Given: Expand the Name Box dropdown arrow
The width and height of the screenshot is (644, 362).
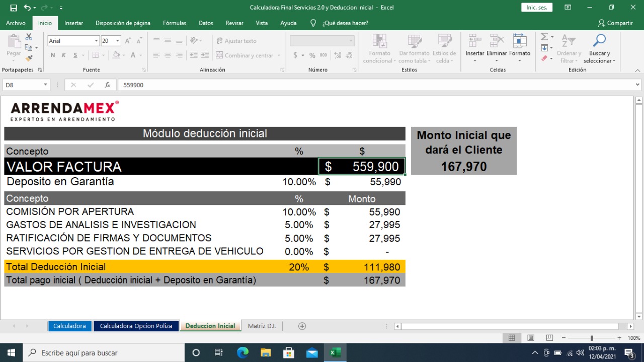Looking at the screenshot, I should [45, 85].
